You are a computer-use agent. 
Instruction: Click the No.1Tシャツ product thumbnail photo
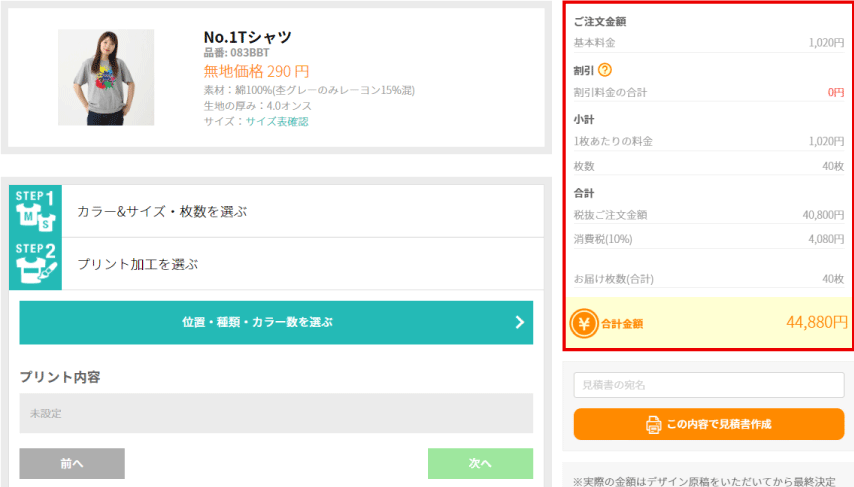(106, 77)
